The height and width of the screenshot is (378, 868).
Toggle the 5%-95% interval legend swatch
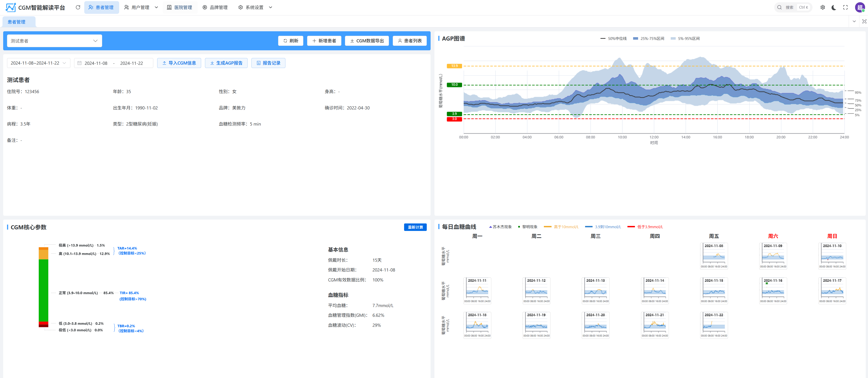tap(673, 39)
